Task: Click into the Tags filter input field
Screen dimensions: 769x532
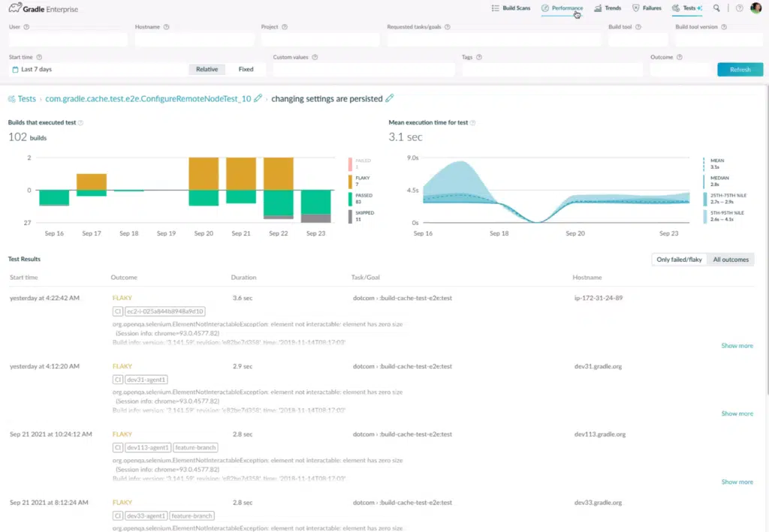Action: [551, 70]
